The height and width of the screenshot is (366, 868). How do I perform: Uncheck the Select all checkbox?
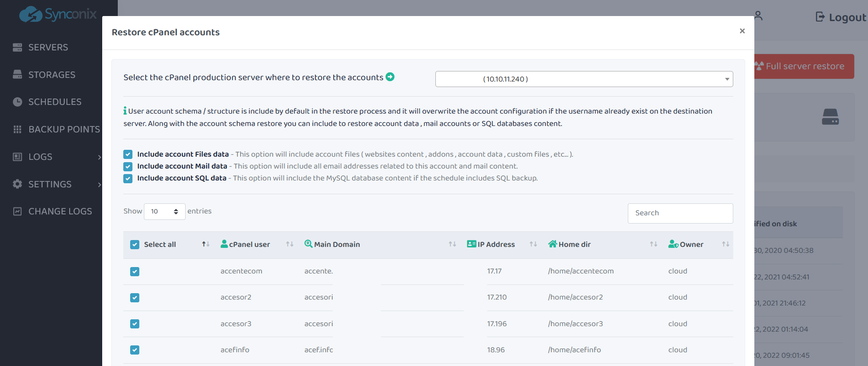pyautogui.click(x=135, y=245)
